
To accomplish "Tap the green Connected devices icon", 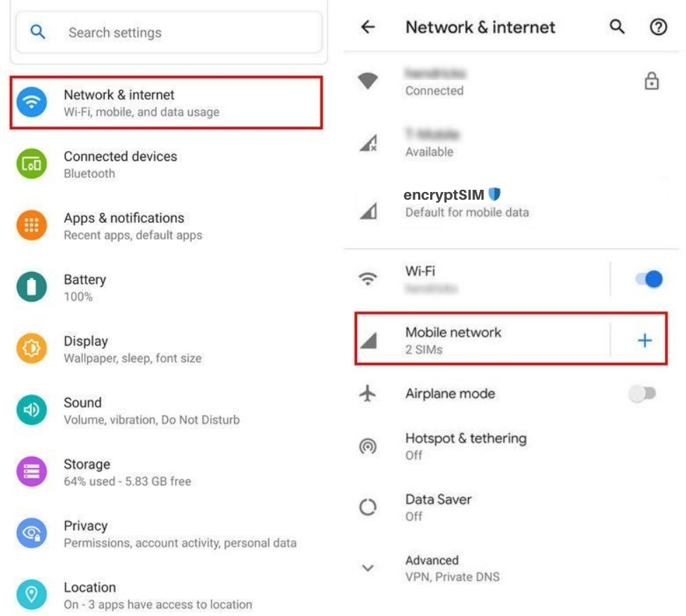I will coord(32,164).
